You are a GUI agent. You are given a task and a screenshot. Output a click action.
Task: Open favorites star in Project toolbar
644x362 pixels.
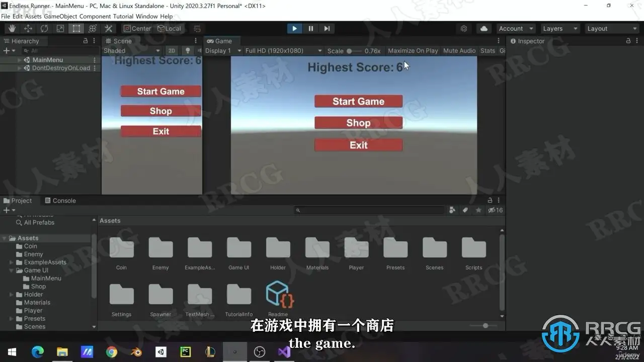pyautogui.click(x=478, y=210)
